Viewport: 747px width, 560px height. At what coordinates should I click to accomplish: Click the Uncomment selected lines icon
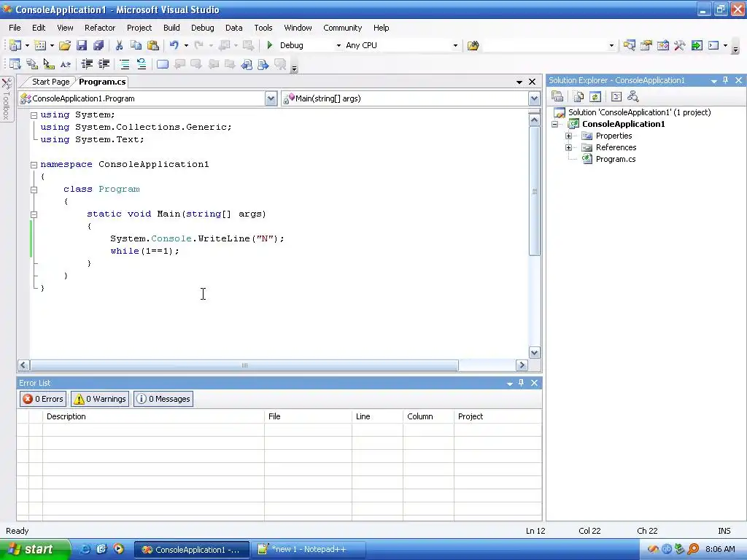(142, 64)
